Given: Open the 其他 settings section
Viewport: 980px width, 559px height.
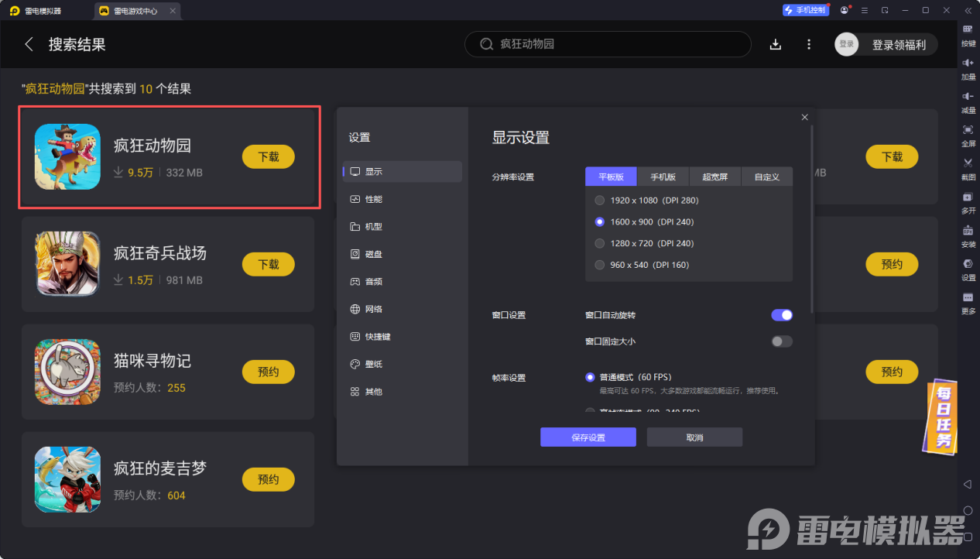Looking at the screenshot, I should [403, 392].
